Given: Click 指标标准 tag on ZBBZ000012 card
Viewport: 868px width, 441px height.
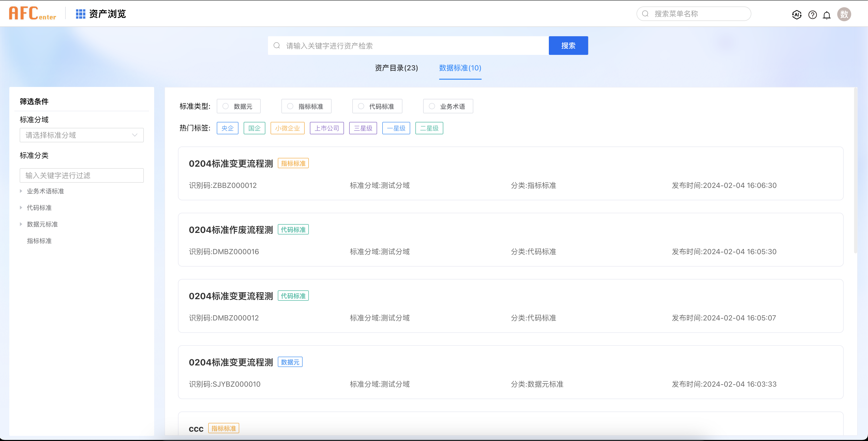Looking at the screenshot, I should [x=293, y=164].
